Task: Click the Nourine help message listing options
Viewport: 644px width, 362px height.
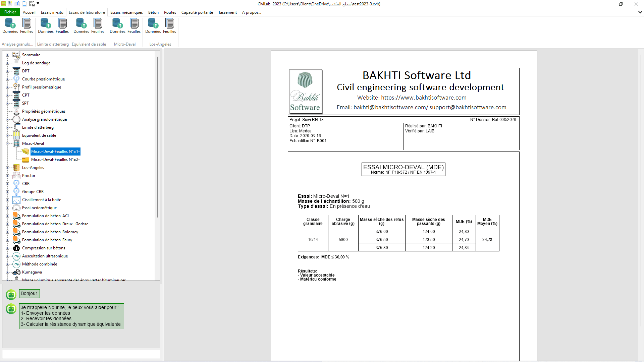Action: [71, 316]
